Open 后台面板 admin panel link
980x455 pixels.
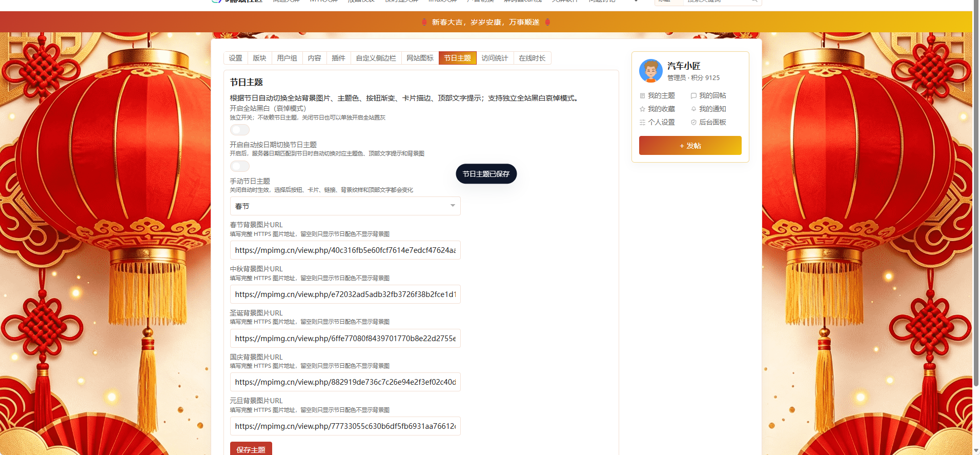coord(708,122)
